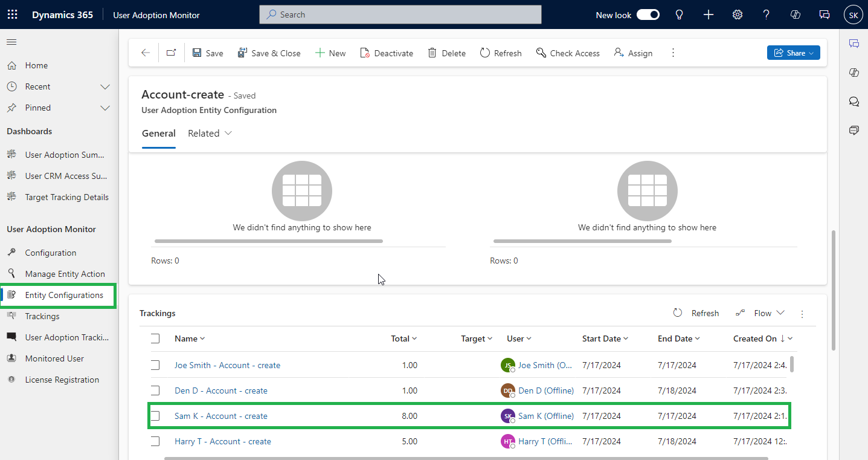This screenshot has width=868, height=460.
Task: Go back using the arrow icon
Action: click(x=145, y=53)
